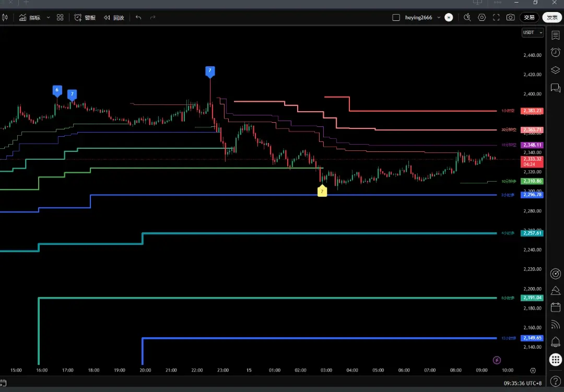This screenshot has width=564, height=392.
Task: Open the Pine mountain-shaped icon
Action: (x=556, y=291)
